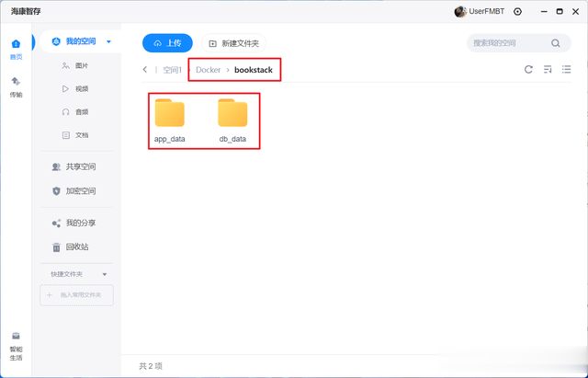Open the 回收站 recycle bin

pyautogui.click(x=70, y=247)
